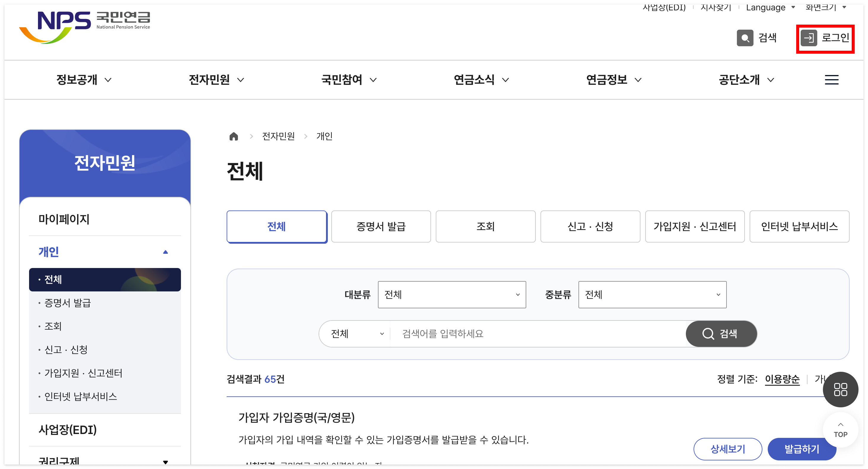
Task: Expand the 연금소식 menu
Action: tap(481, 80)
